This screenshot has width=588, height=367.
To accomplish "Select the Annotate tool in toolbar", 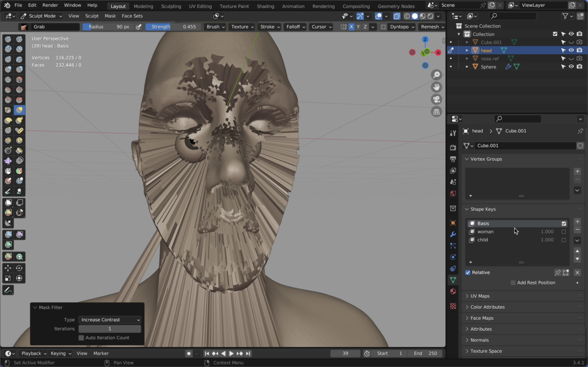I will (8, 290).
